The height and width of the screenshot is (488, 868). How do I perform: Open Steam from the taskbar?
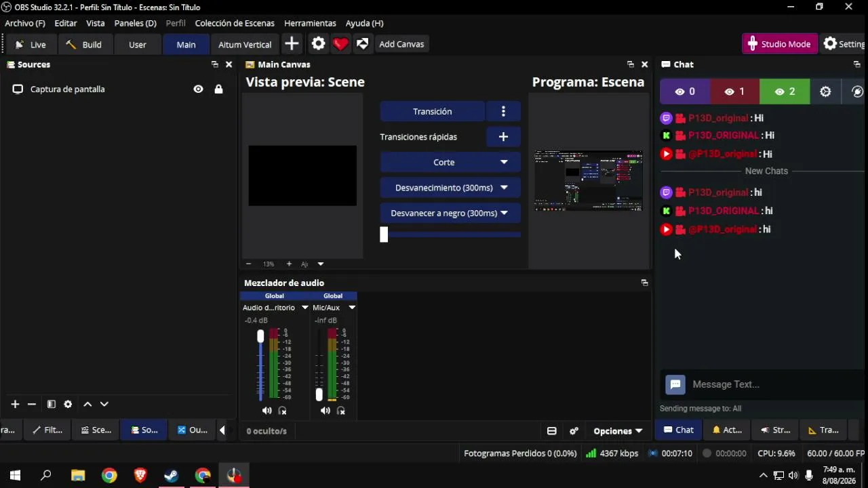tap(172, 476)
